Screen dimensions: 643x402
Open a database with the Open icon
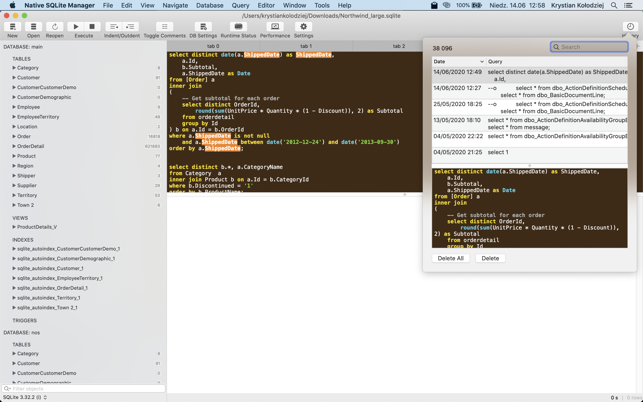click(x=33, y=28)
